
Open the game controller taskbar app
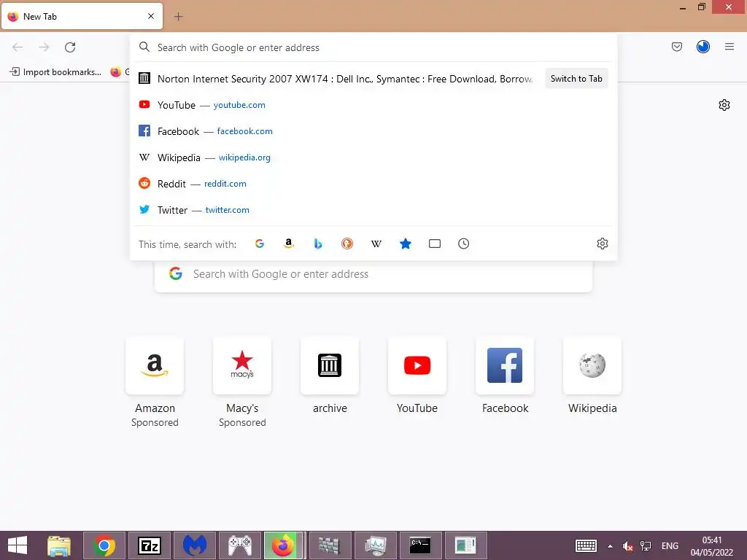tap(239, 545)
